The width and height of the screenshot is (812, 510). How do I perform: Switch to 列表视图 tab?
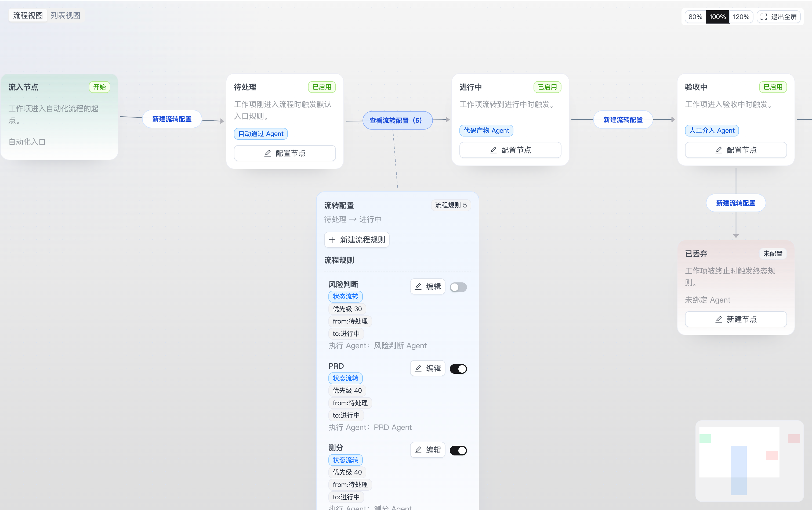66,16
